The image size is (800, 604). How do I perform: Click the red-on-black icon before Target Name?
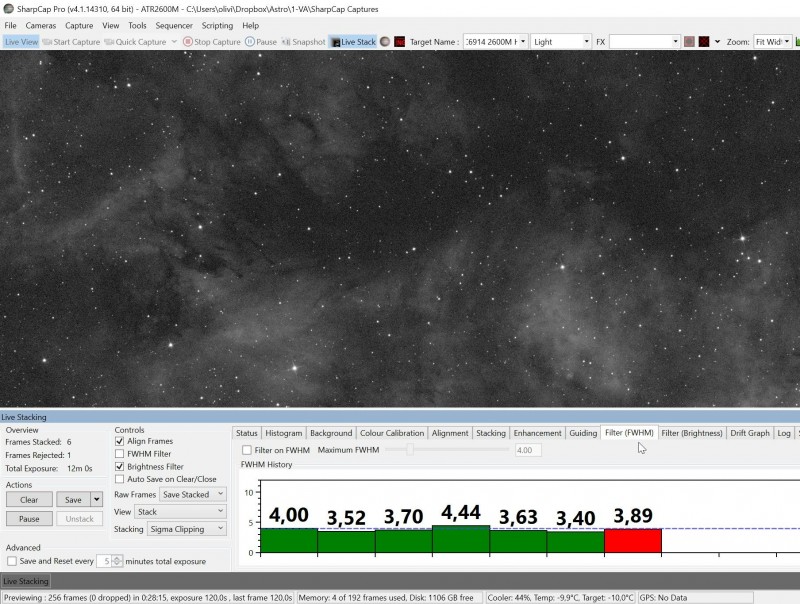(399, 42)
